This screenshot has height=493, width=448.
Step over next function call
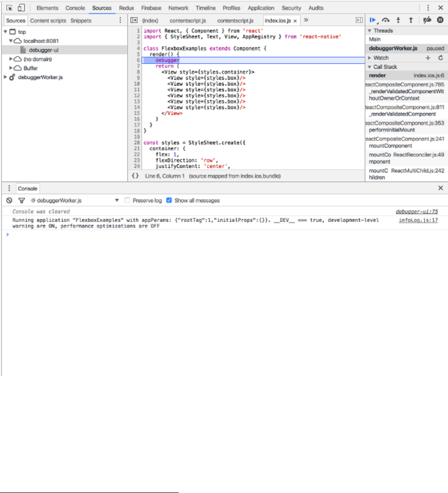(x=386, y=21)
